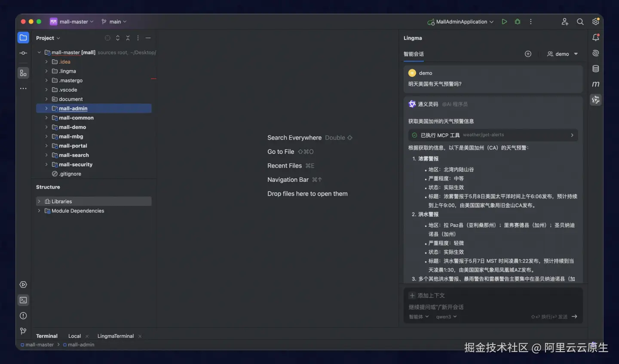Open the mall-master project dropdown
The image size is (619, 364).
pos(72,21)
